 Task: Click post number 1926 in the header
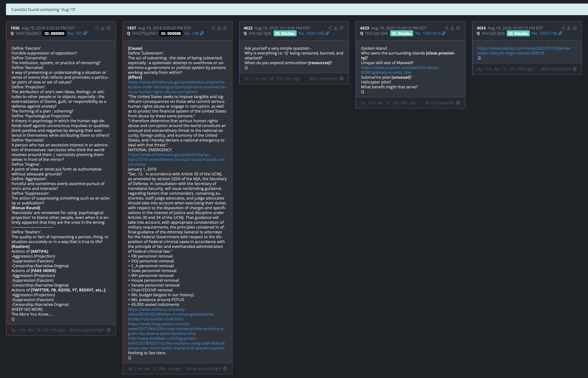pyautogui.click(x=15, y=28)
